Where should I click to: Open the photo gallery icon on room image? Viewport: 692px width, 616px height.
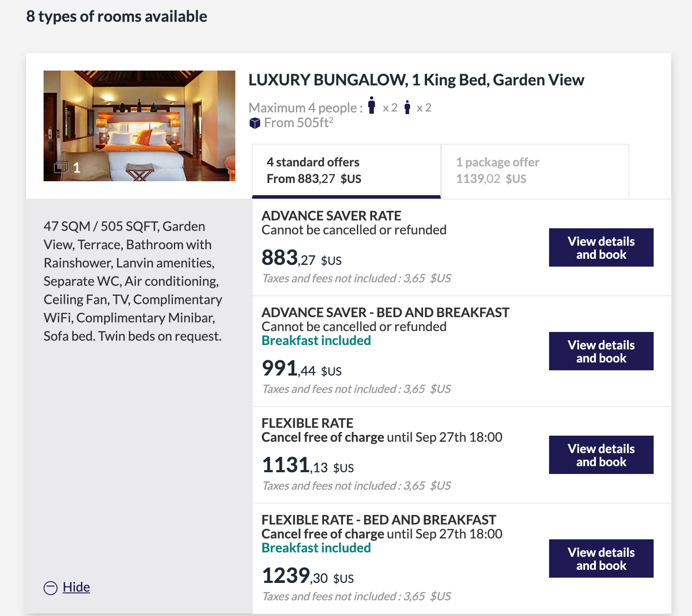pyautogui.click(x=61, y=167)
